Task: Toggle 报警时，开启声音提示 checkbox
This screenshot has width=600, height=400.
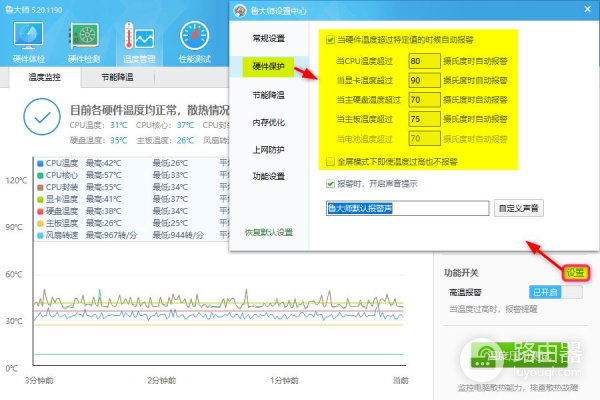Action: [330, 184]
